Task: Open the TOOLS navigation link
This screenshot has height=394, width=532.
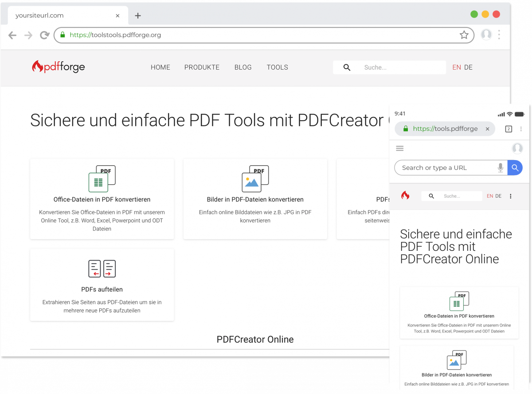Action: coord(277,67)
